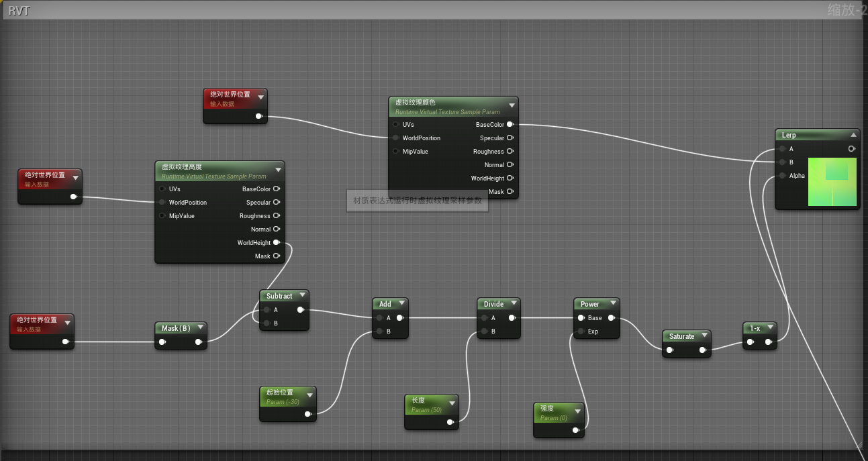
Task: Click output pin of 长度 parameter node
Action: tap(450, 422)
